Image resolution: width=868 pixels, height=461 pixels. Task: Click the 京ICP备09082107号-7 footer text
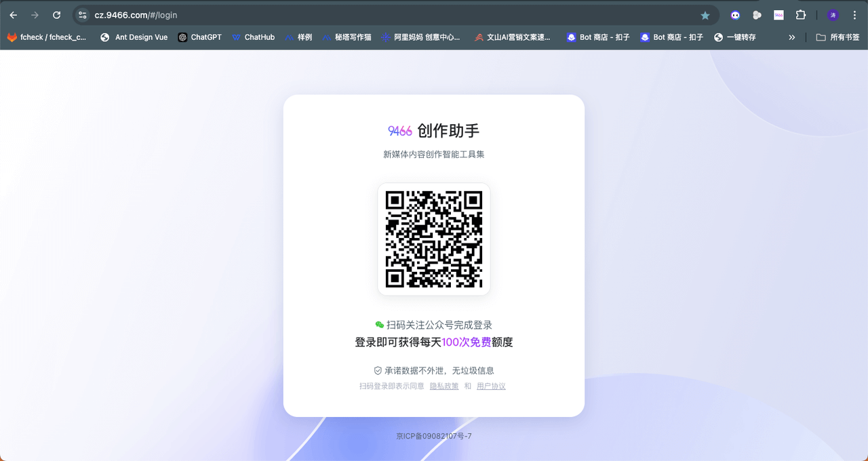tap(434, 436)
